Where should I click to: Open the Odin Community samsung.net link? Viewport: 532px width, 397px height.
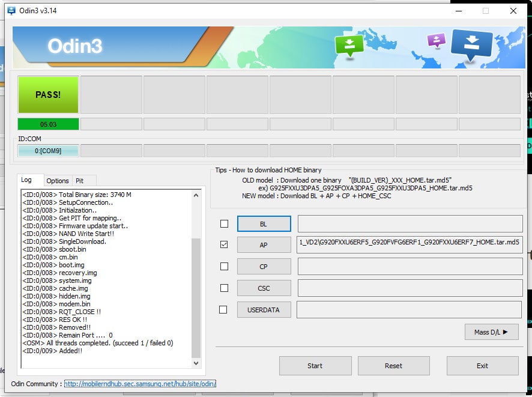[140, 384]
